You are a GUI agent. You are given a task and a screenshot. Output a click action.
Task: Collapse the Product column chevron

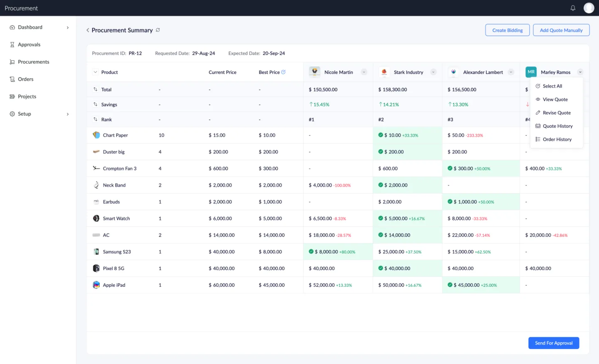click(95, 72)
